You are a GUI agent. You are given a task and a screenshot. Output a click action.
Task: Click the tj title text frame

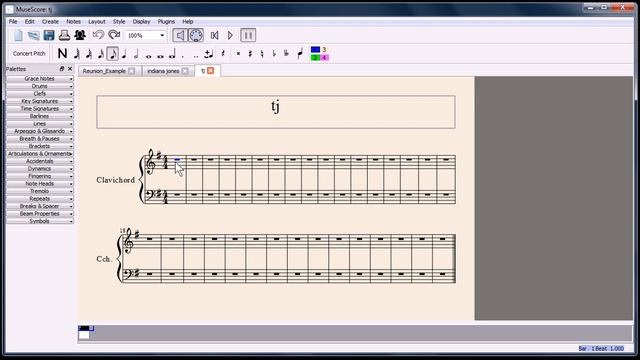coord(276,112)
